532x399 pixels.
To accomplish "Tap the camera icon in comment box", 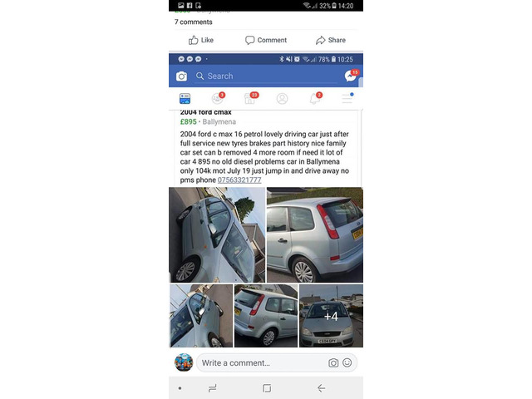I will (333, 363).
